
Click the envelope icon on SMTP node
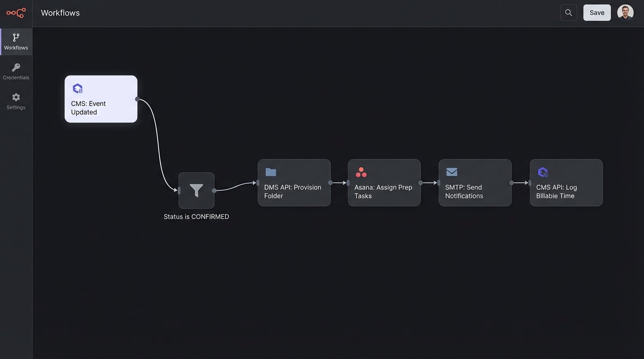451,172
